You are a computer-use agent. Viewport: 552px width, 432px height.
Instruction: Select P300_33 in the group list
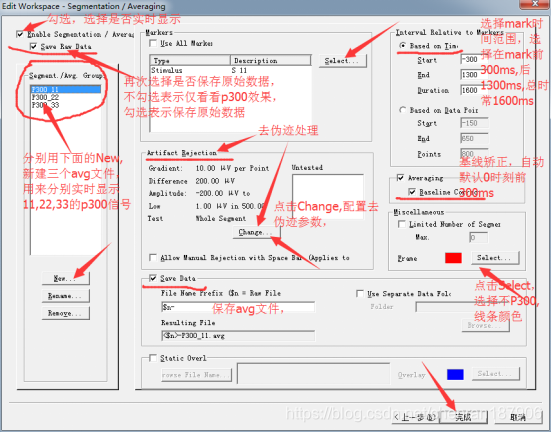66,105
